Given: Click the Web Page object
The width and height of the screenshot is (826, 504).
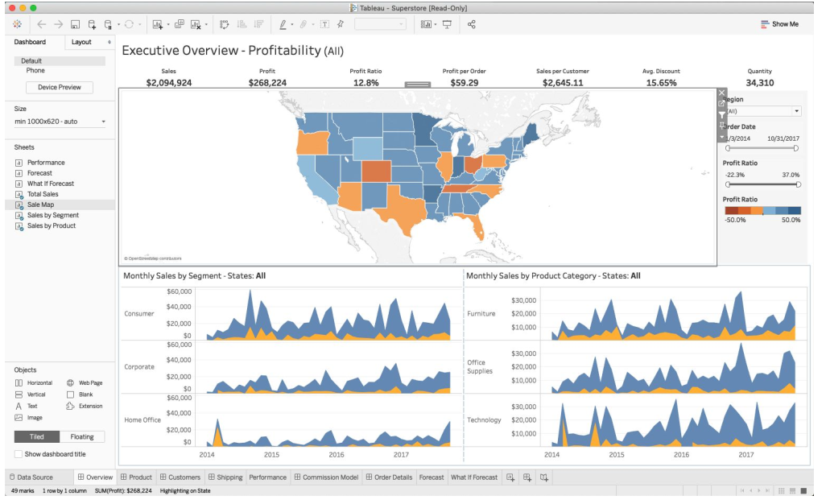Looking at the screenshot, I should (85, 383).
